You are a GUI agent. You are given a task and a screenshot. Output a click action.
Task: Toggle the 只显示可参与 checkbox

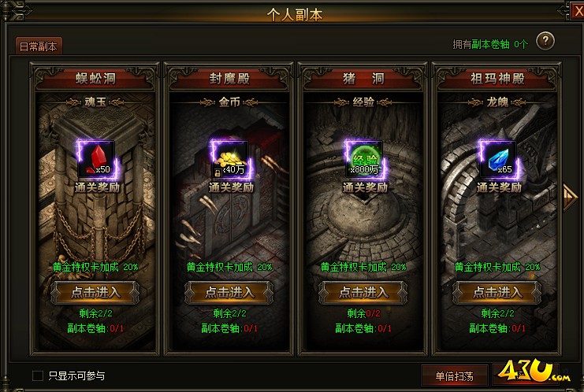point(38,375)
